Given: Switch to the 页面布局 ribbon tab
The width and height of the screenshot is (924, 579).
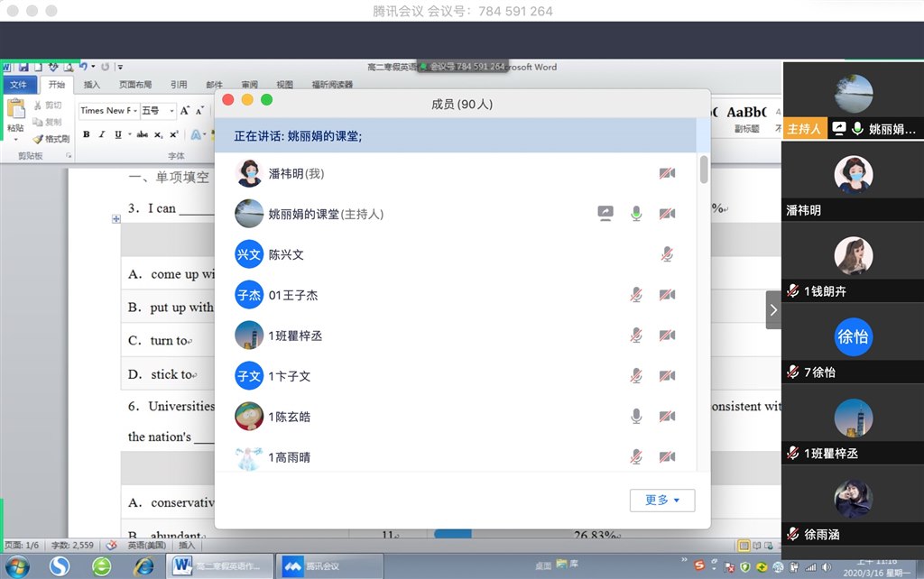Looking at the screenshot, I should 135,84.
